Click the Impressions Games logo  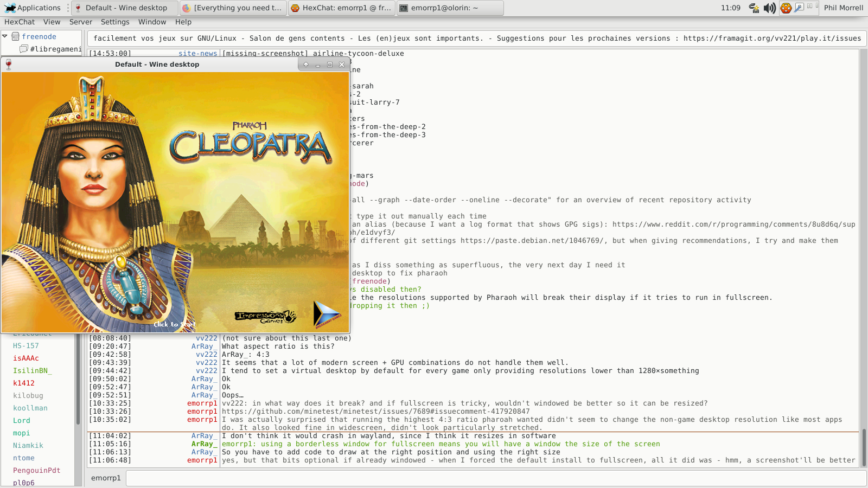pyautogui.click(x=265, y=317)
